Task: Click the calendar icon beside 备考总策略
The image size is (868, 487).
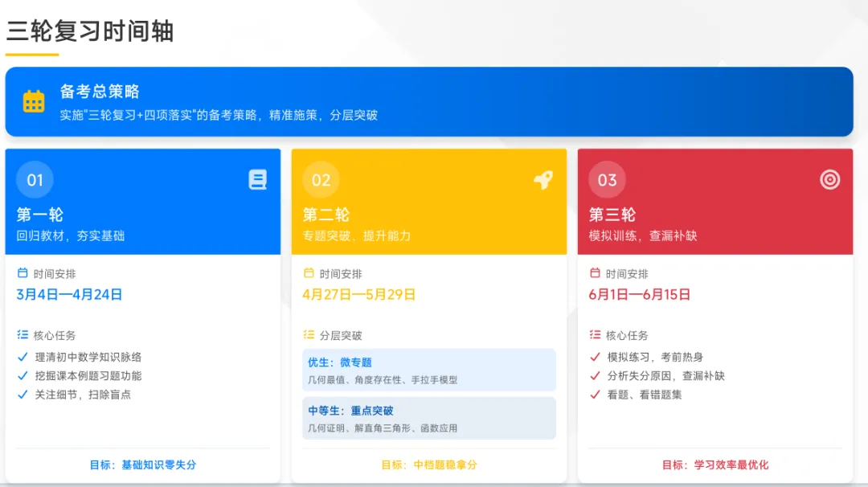Action: pyautogui.click(x=33, y=100)
